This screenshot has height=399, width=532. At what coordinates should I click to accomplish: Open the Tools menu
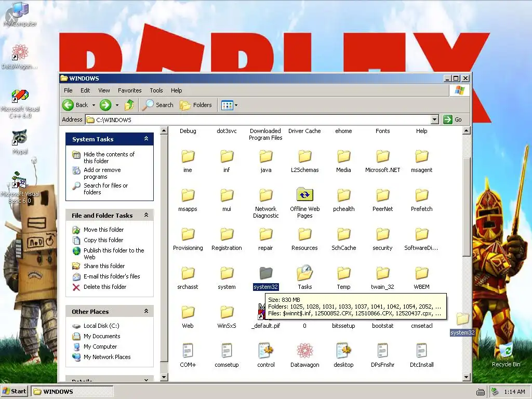click(x=156, y=90)
